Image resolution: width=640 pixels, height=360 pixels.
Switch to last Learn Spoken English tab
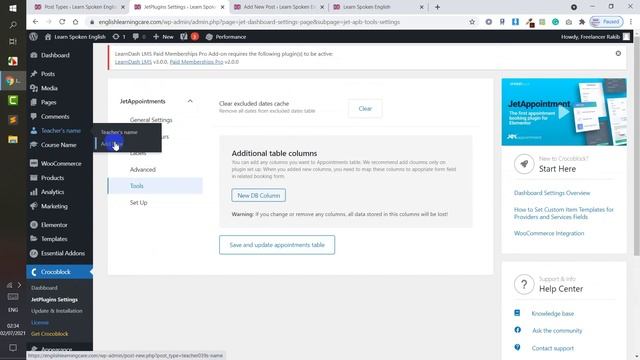click(378, 7)
